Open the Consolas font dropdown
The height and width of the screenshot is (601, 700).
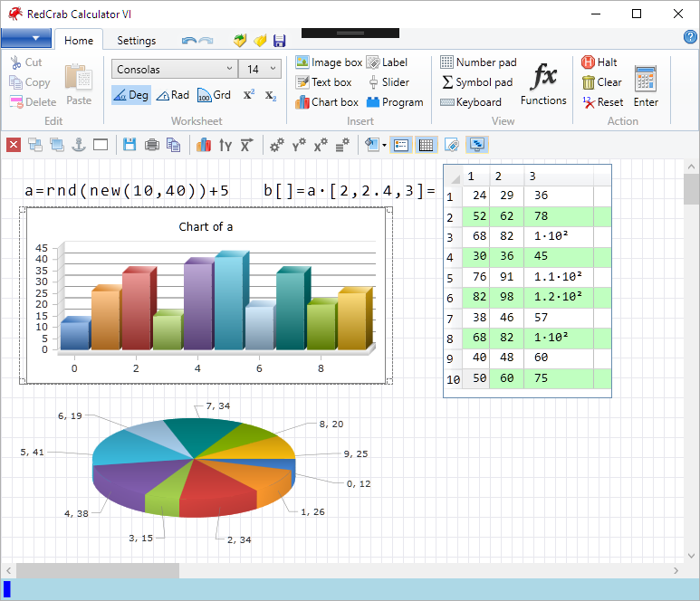pos(174,70)
